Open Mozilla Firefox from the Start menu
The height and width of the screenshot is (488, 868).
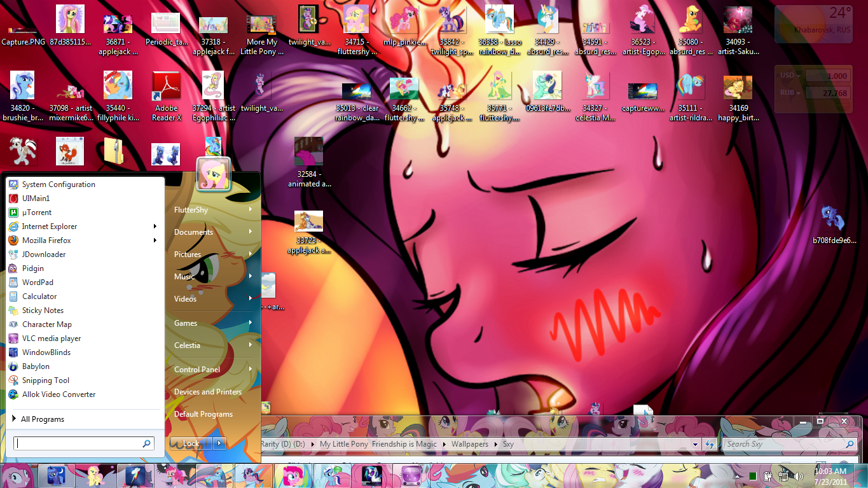pos(46,241)
